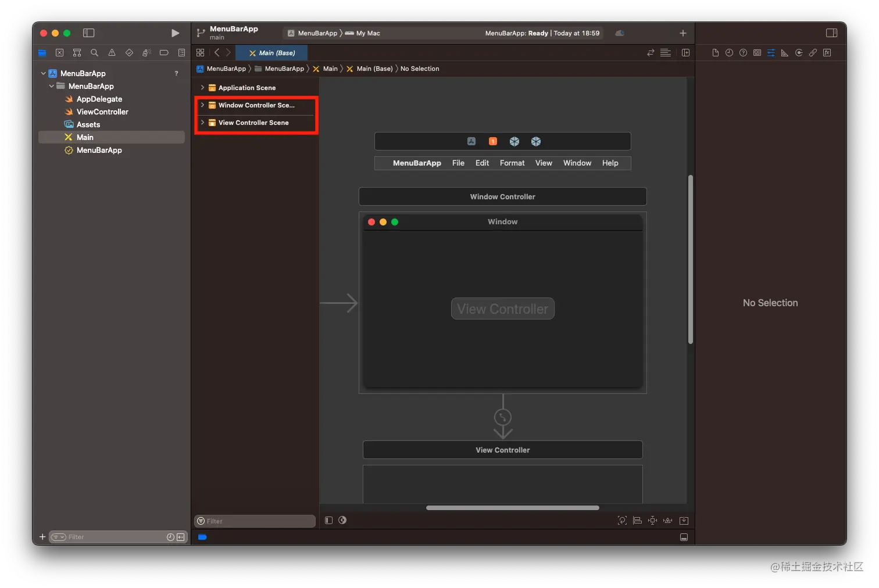Image resolution: width=879 pixels, height=588 pixels.
Task: Select the View Controller placeholder in window
Action: coord(502,309)
